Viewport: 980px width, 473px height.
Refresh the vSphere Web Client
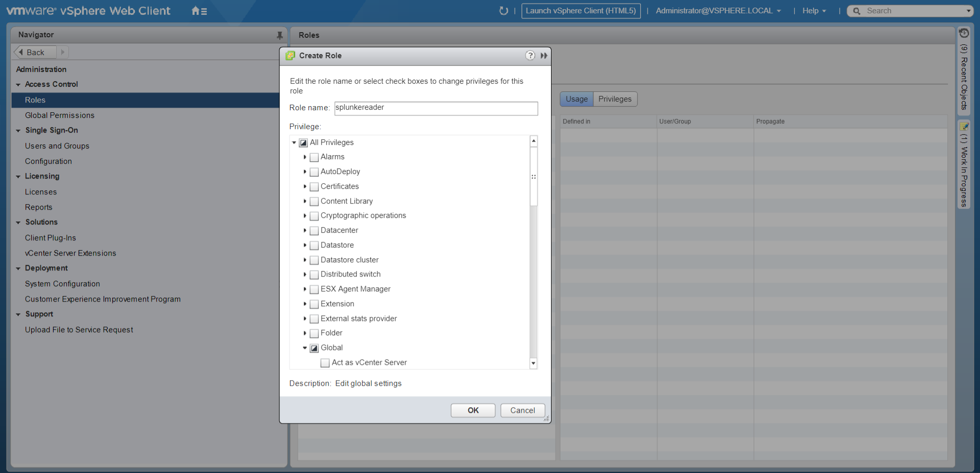point(504,11)
